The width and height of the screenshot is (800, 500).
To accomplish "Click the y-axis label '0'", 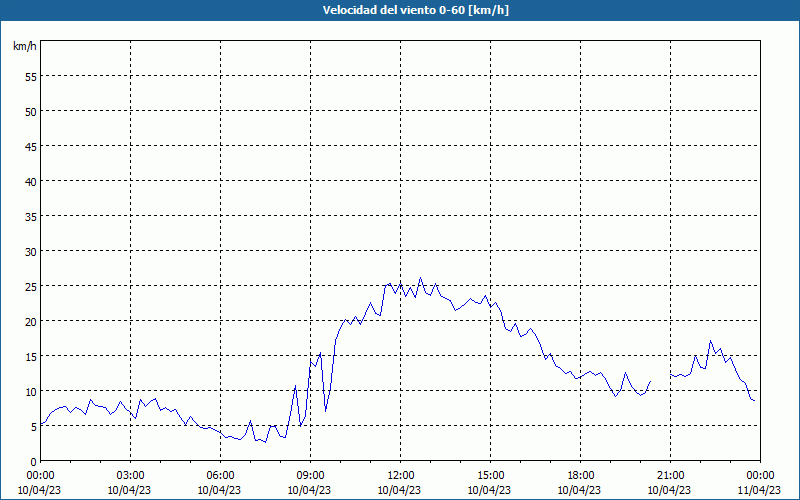I will tap(34, 462).
